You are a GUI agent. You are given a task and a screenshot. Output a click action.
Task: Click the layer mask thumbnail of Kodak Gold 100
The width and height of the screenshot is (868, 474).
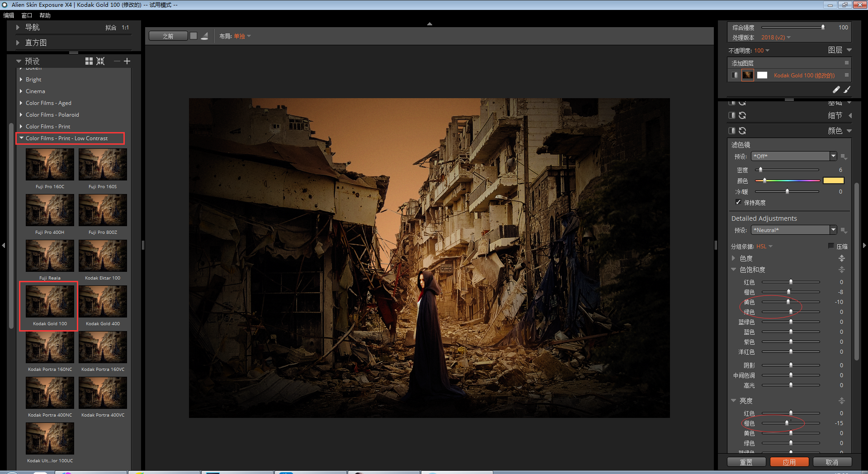[762, 75]
